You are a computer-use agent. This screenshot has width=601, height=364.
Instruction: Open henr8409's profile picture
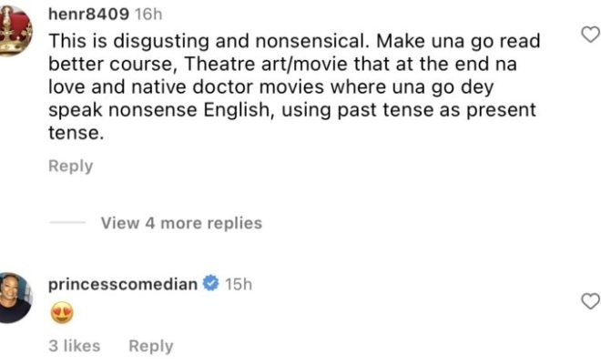pyautogui.click(x=15, y=30)
